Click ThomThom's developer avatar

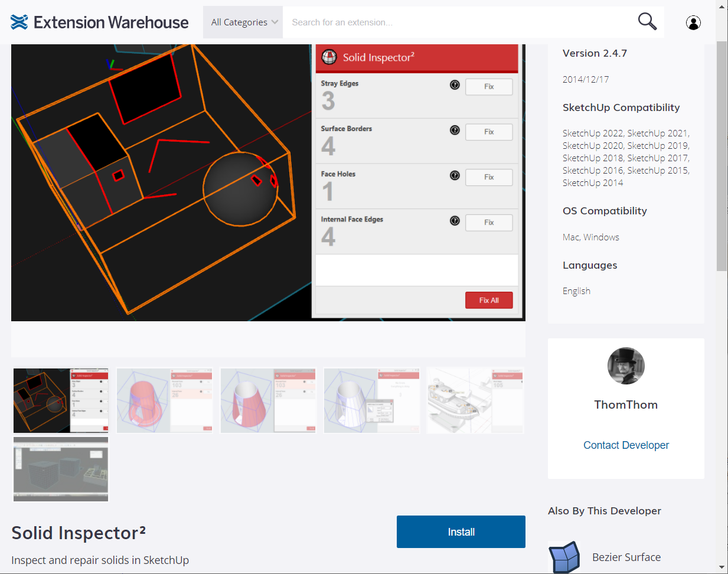click(626, 366)
